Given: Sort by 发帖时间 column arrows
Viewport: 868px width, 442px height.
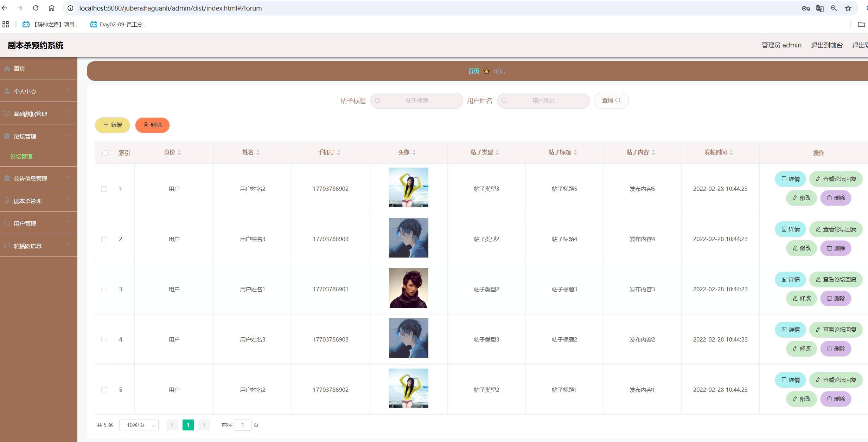Looking at the screenshot, I should (x=731, y=152).
